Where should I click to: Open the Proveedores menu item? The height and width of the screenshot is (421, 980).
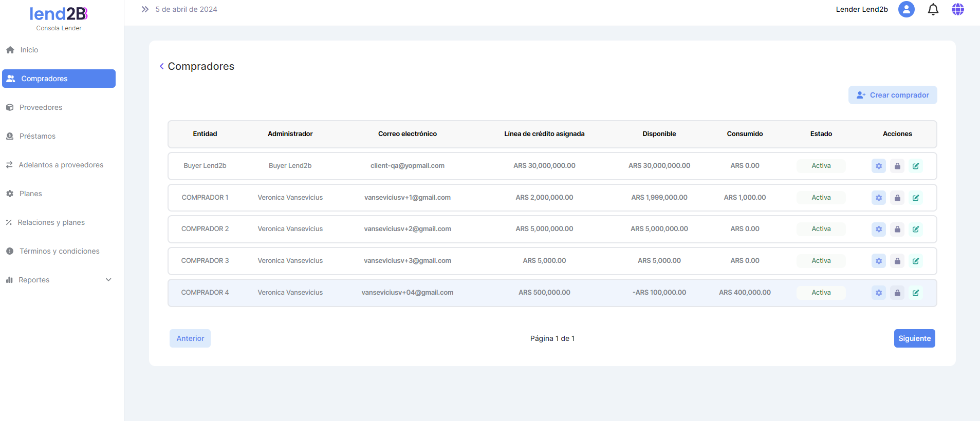(x=41, y=107)
